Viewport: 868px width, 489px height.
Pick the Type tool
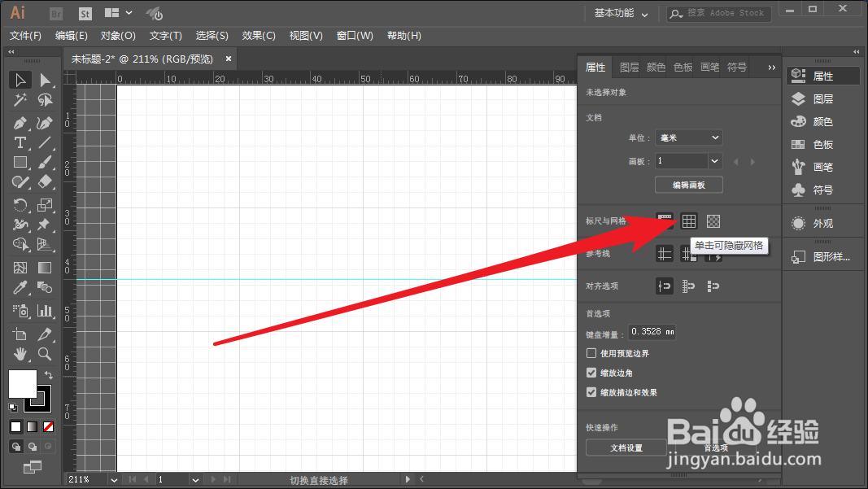click(x=20, y=143)
